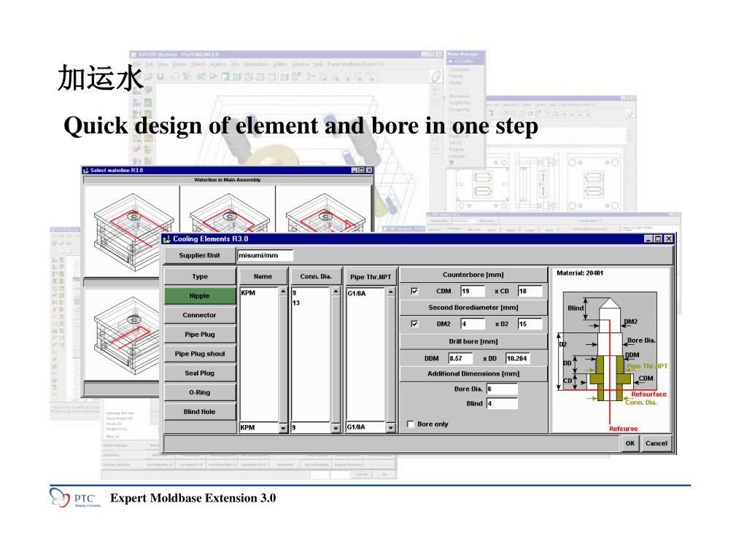Click the x D2 value field showing 15
Screen dimensions: 747x560
(x=530, y=324)
